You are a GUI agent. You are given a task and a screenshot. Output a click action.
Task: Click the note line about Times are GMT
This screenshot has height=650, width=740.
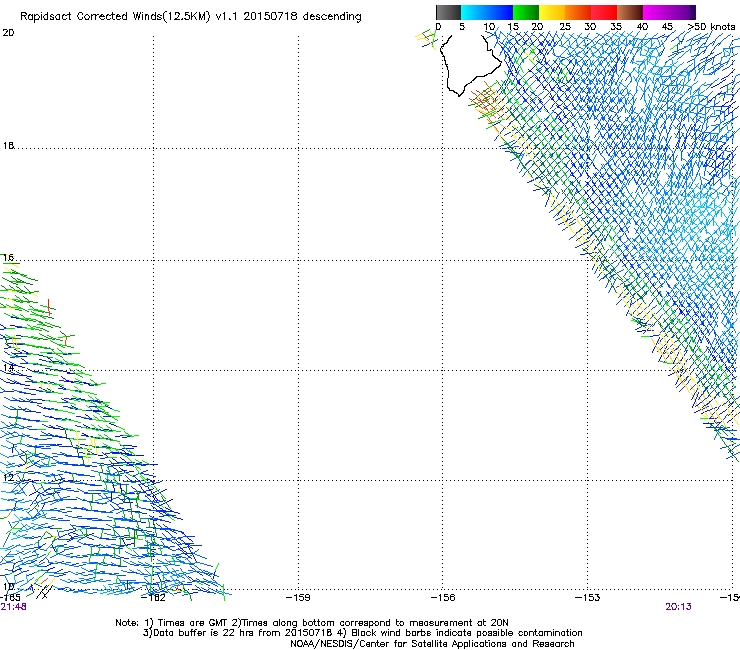[x=312, y=623]
